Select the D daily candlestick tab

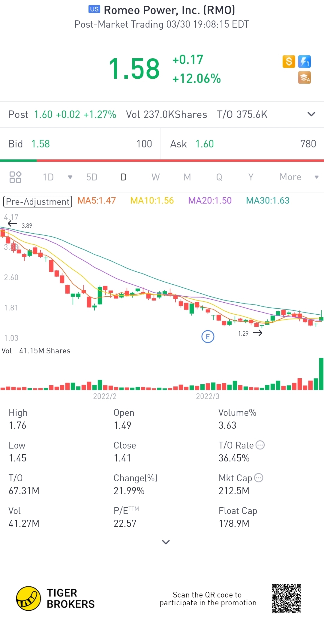[x=124, y=177]
